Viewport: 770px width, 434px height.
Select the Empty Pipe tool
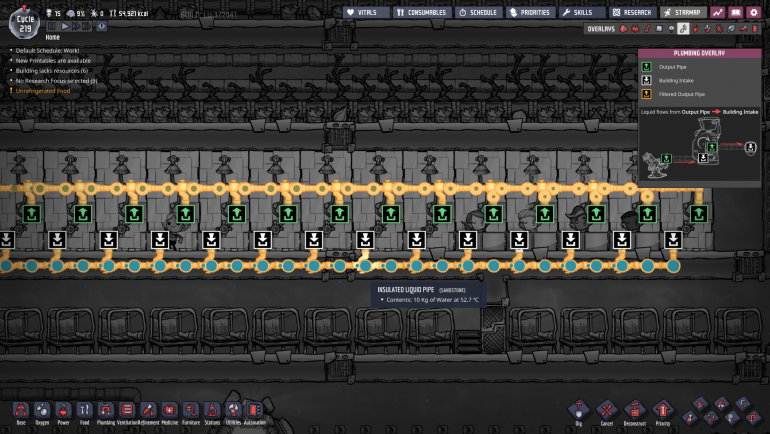point(753,418)
